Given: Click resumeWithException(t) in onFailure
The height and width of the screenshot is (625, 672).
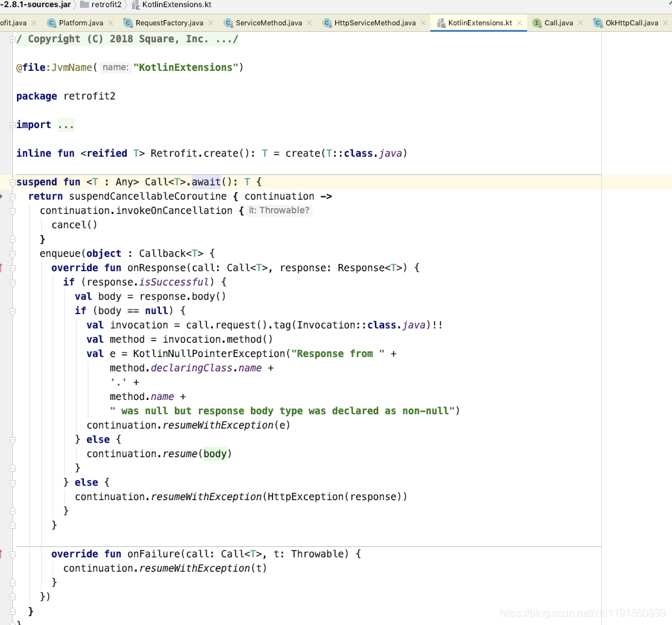Looking at the screenshot, I should pos(203,568).
